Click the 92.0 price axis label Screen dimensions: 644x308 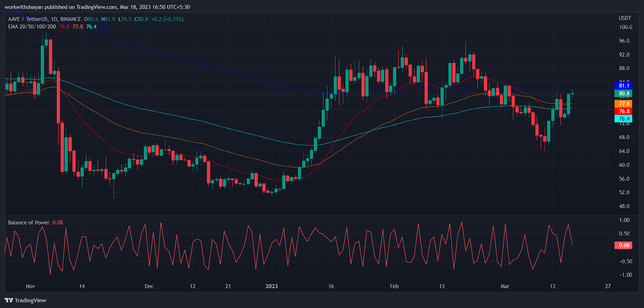point(624,55)
